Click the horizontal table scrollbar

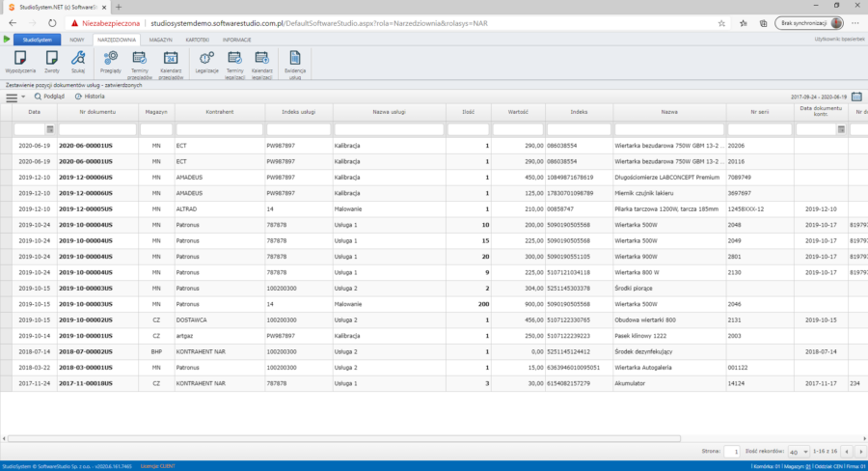[x=343, y=438]
